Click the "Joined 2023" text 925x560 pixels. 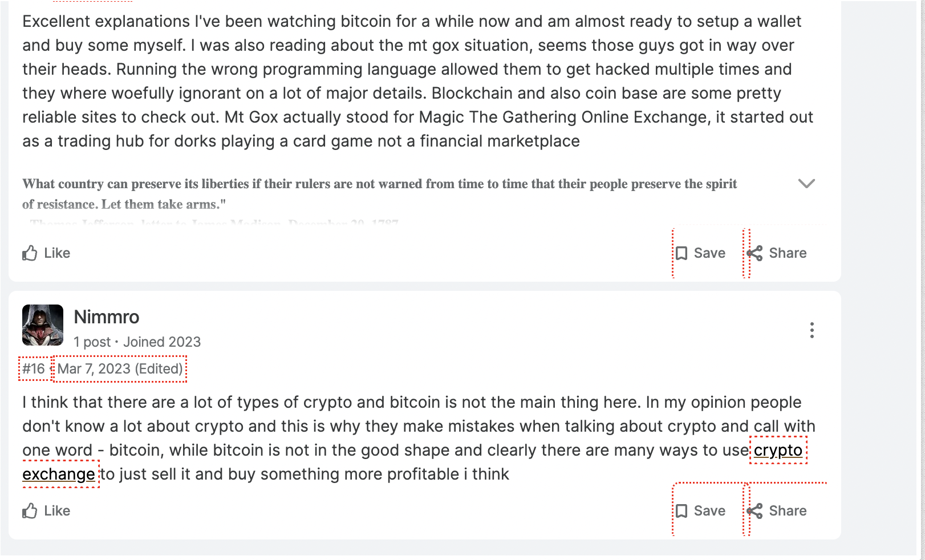click(x=162, y=342)
